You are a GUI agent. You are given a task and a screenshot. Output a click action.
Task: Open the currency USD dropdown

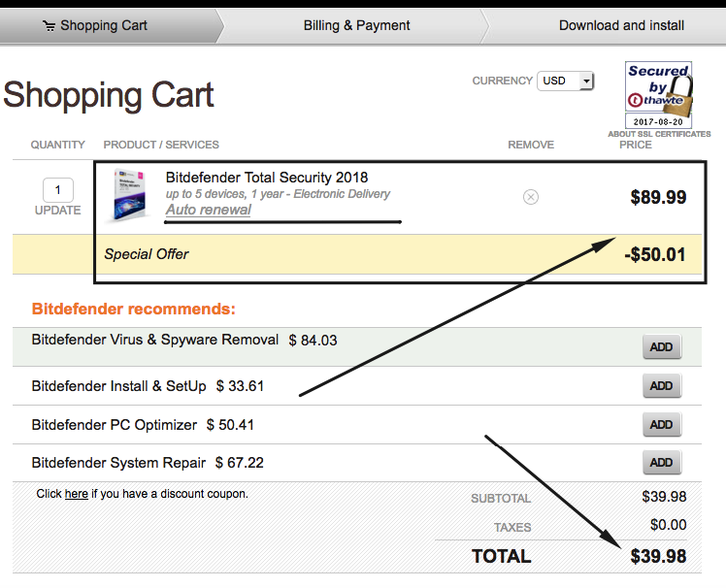click(565, 82)
